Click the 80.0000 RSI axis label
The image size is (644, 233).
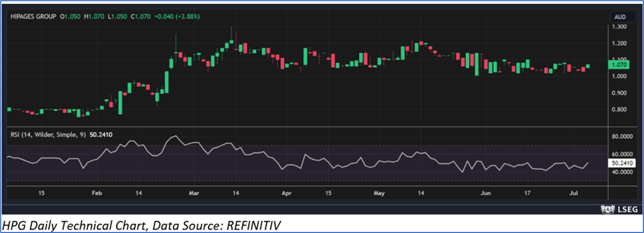point(622,138)
